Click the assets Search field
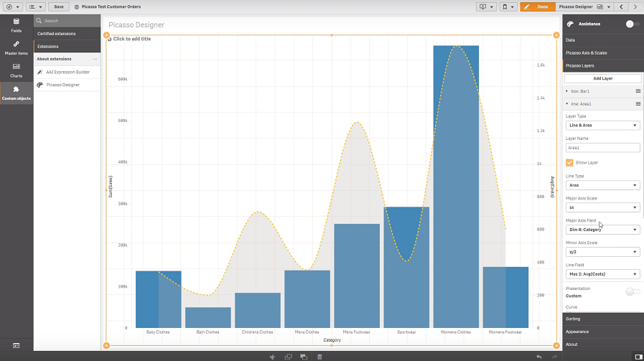644x361 pixels. tap(67, 21)
